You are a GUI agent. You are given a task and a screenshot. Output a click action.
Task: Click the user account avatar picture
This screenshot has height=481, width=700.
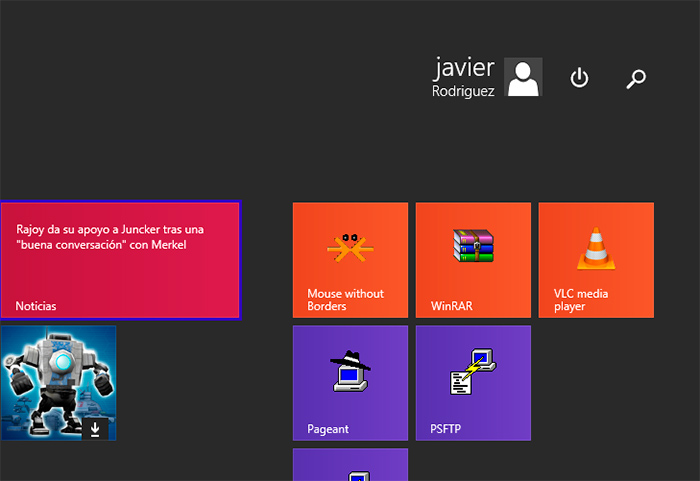click(523, 77)
